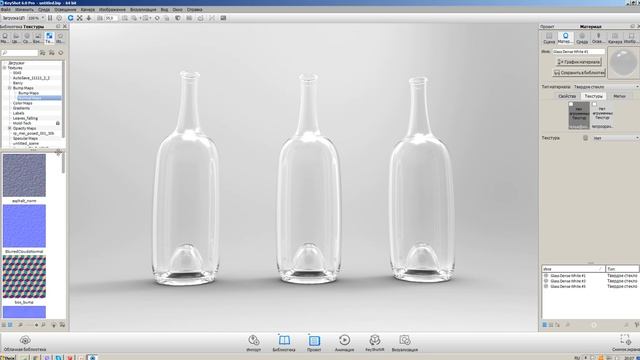This screenshot has height=360, width=640.
Task: Click the icon left of Текстура dropdown
Action: [585, 138]
